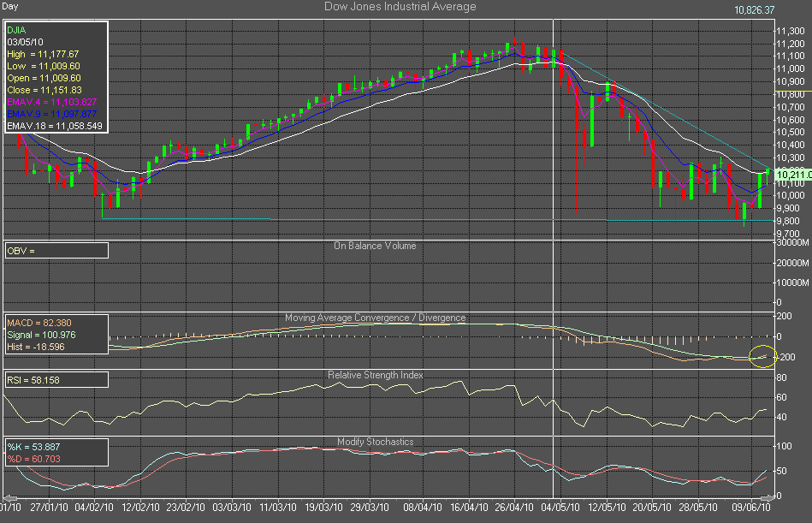Click the right scroll arrow on the date axis
Image resolution: width=812 pixels, height=523 pixels.
768,498
